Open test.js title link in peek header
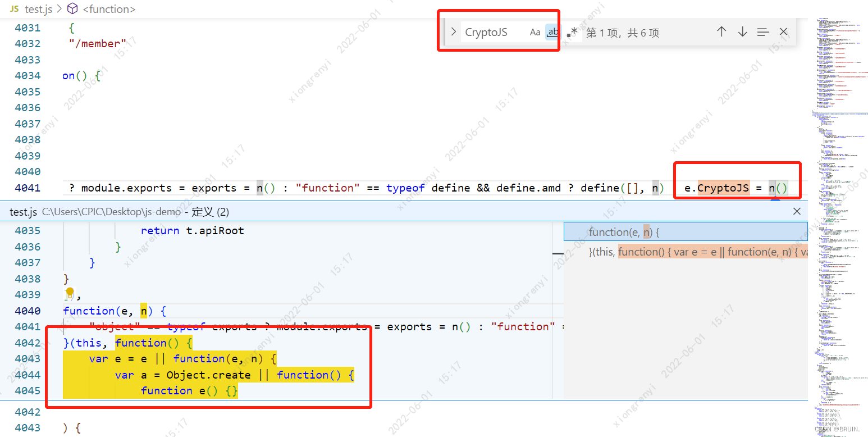This screenshot has width=868, height=437. coord(24,212)
